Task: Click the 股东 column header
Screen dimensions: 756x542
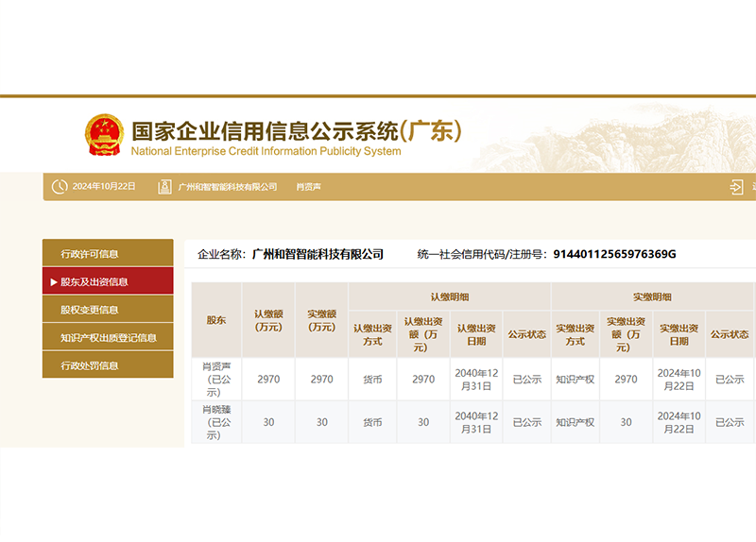Action: tap(216, 320)
